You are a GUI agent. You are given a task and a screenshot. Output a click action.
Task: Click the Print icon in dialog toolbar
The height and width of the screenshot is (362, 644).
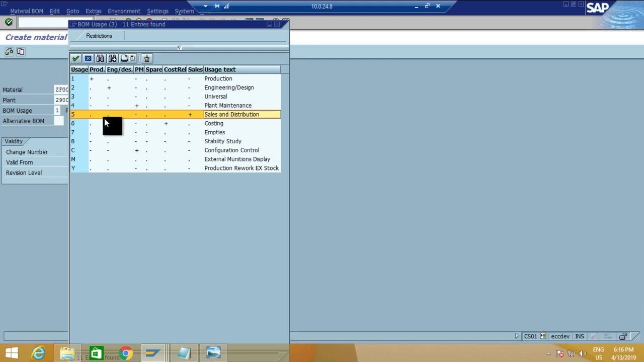coord(124,58)
